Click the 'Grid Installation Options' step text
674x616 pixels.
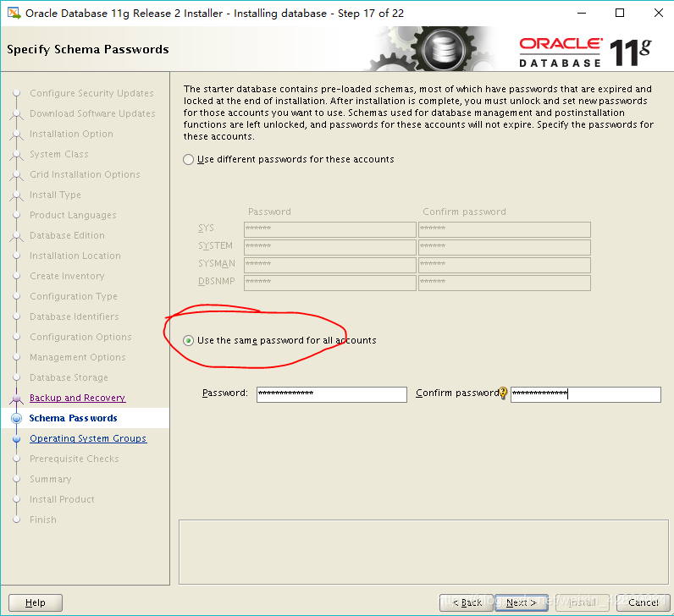[x=85, y=174]
